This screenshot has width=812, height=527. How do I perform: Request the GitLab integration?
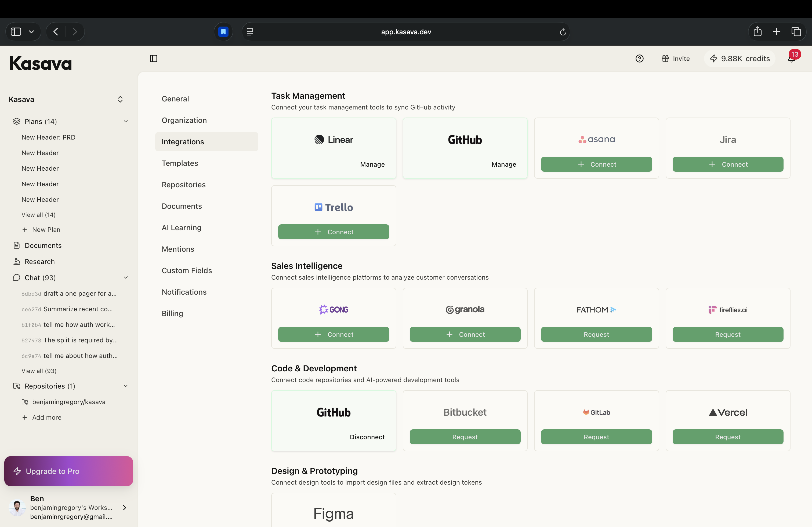coord(596,437)
